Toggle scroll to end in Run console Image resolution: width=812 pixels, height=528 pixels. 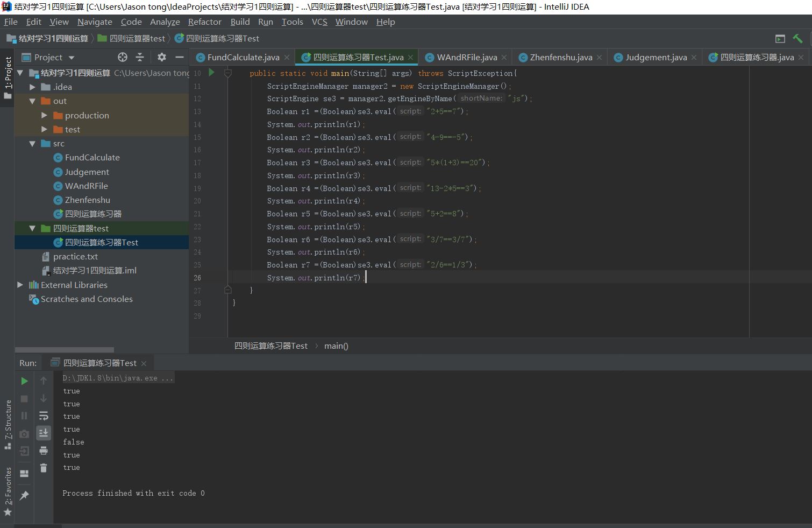pos(44,433)
